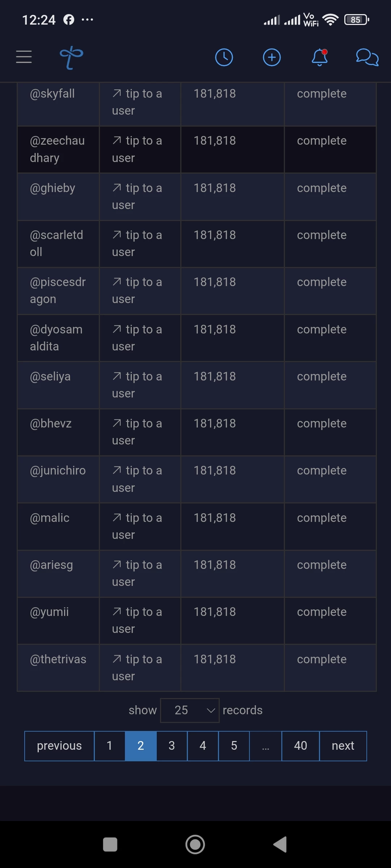Viewport: 391px width, 868px height.
Task: Expand the show 25 records dropdown
Action: pyautogui.click(x=190, y=710)
